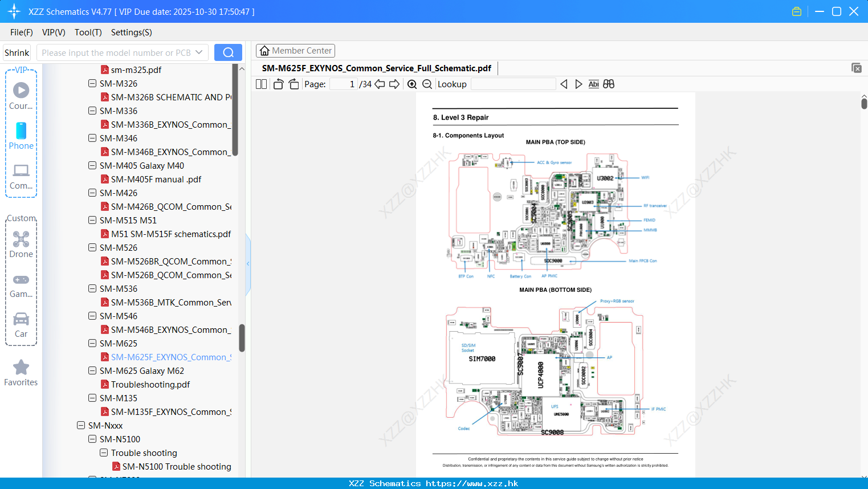Open the File(F) menu
Viewport: 868px width, 489px height.
[x=22, y=32]
